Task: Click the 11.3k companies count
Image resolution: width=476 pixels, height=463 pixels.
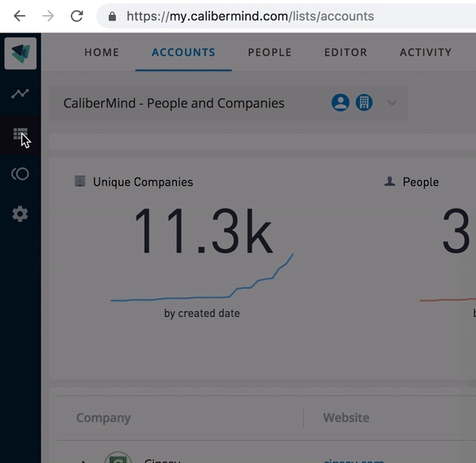Action: coord(203,231)
